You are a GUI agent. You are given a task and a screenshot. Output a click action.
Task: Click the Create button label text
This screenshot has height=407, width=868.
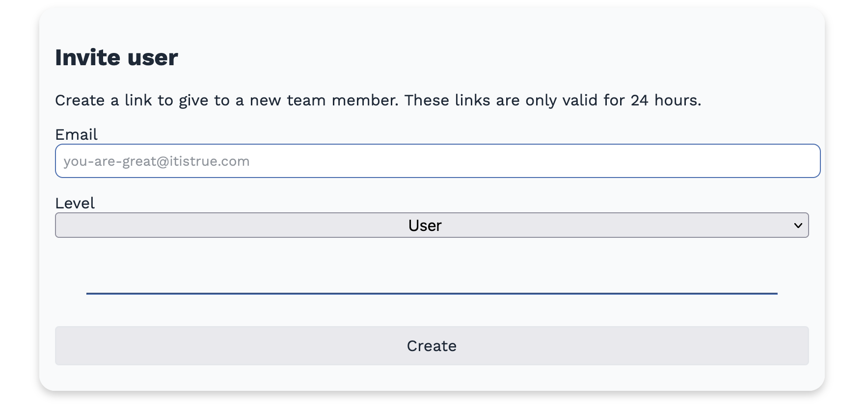pyautogui.click(x=431, y=346)
